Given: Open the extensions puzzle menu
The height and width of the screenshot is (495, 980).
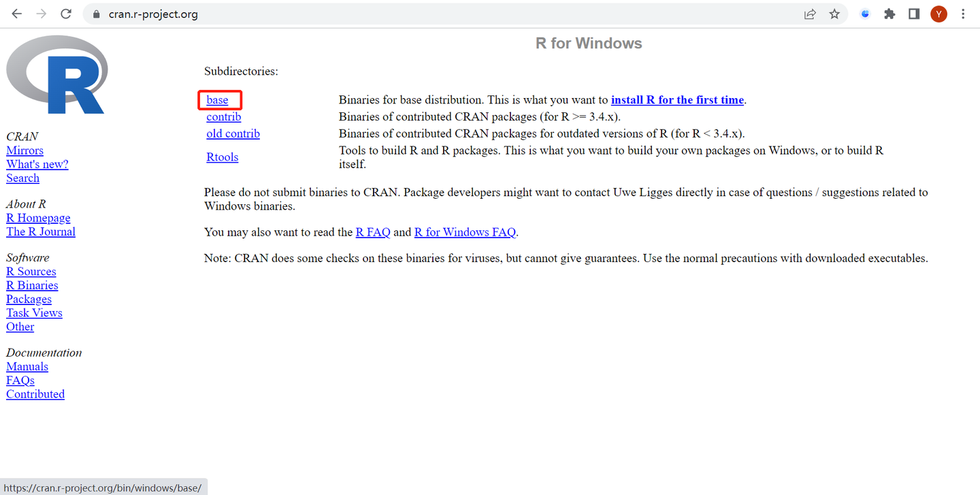Looking at the screenshot, I should point(889,14).
